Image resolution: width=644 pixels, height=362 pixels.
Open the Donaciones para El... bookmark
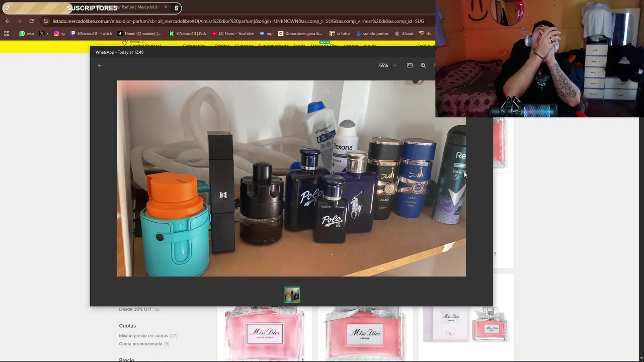tap(300, 34)
